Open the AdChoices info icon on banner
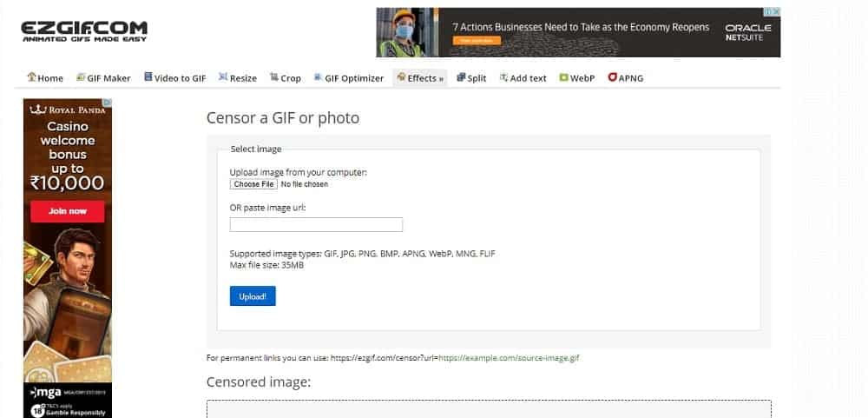 click(x=767, y=13)
